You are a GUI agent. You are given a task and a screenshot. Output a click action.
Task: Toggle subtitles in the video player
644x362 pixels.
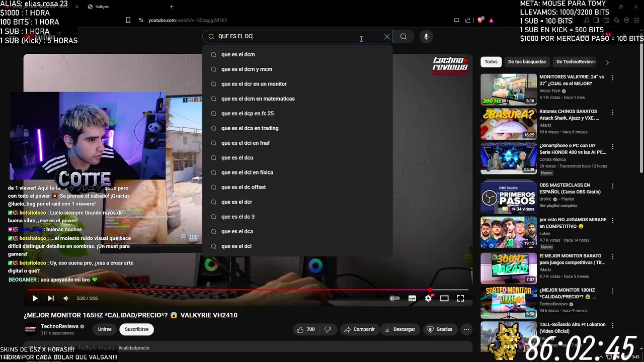click(x=412, y=298)
